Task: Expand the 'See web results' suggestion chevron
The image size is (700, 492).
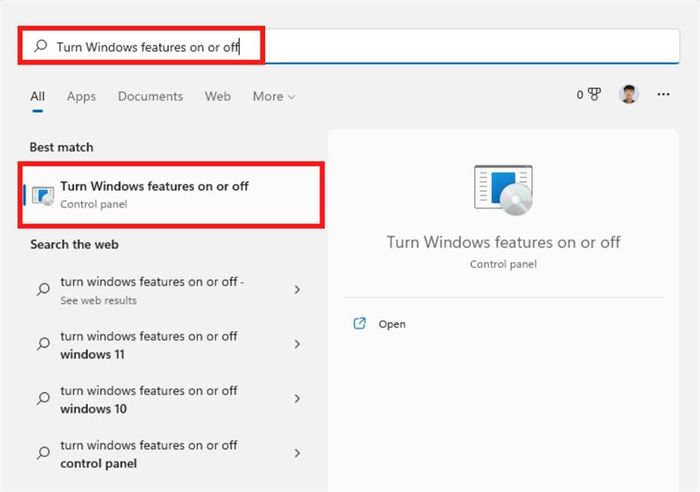Action: 297,290
